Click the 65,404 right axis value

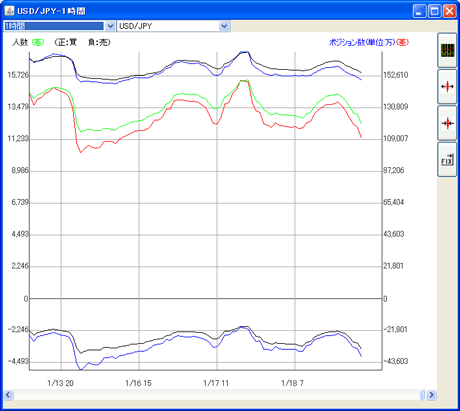point(394,202)
